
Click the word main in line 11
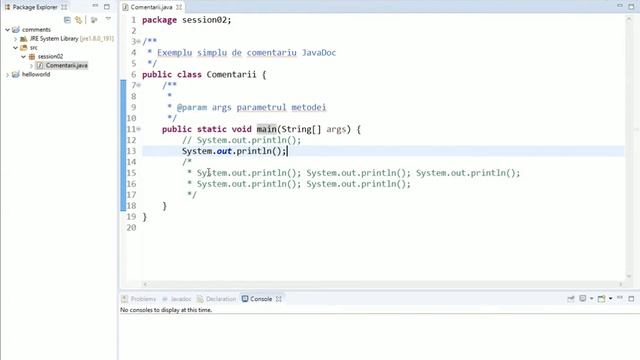coord(267,129)
